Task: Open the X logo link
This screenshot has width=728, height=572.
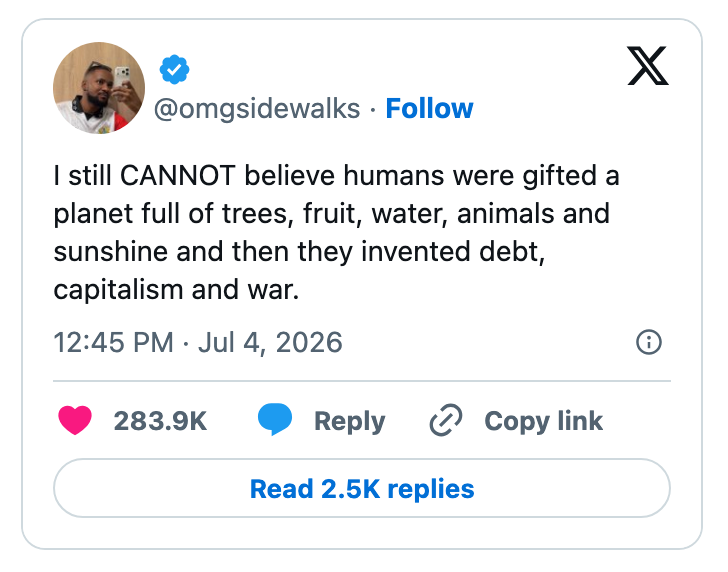Action: (648, 65)
